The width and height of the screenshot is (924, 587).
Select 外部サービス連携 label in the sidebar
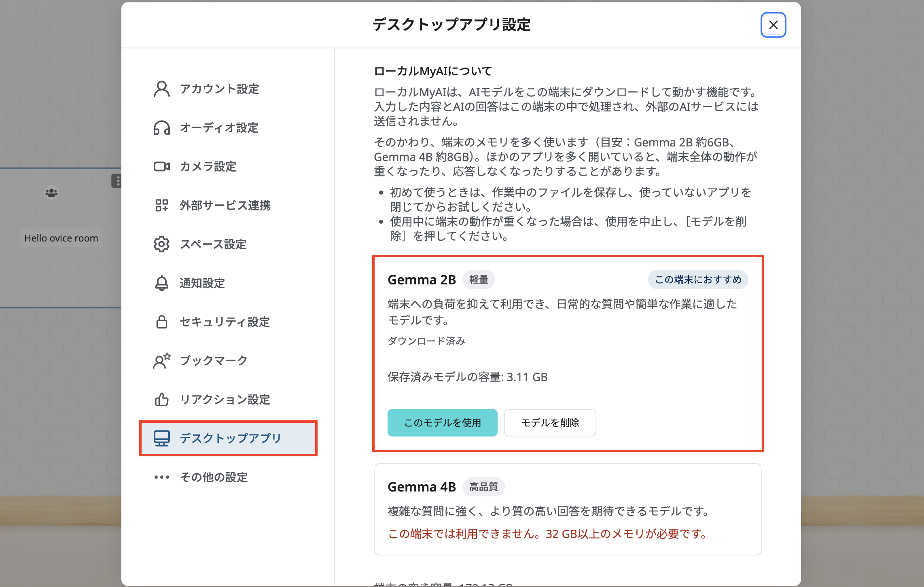click(x=225, y=205)
